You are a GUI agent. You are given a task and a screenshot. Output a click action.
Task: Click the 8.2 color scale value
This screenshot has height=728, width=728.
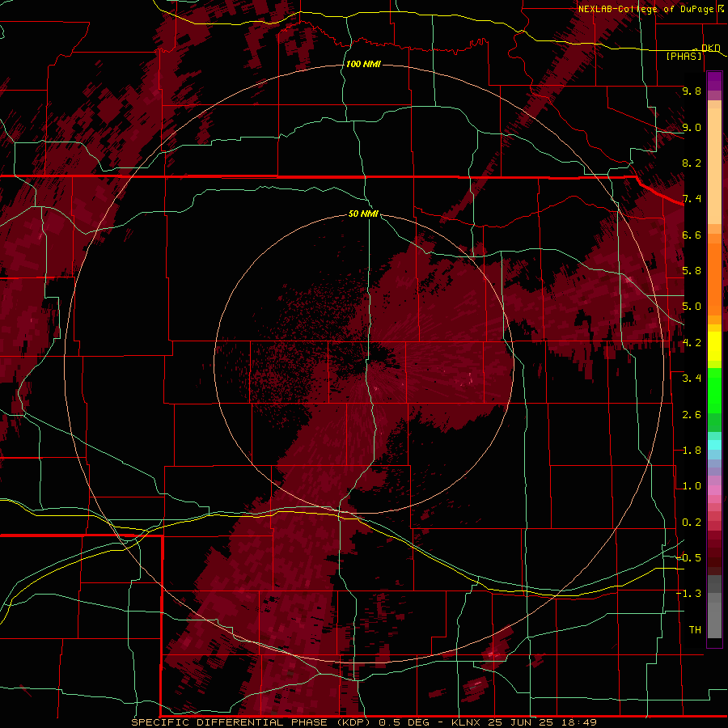tap(692, 163)
